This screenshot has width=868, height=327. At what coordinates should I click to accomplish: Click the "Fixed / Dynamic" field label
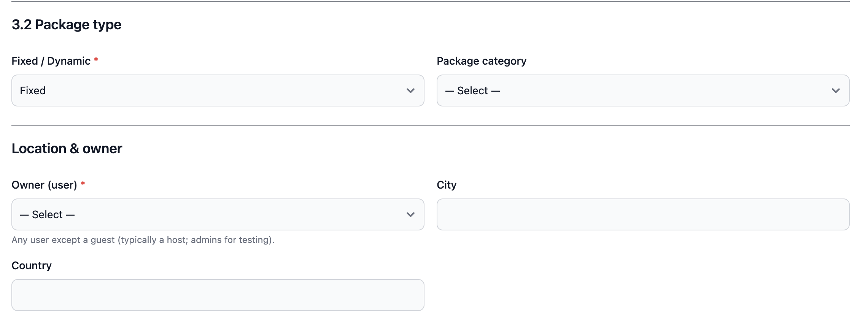[51, 61]
